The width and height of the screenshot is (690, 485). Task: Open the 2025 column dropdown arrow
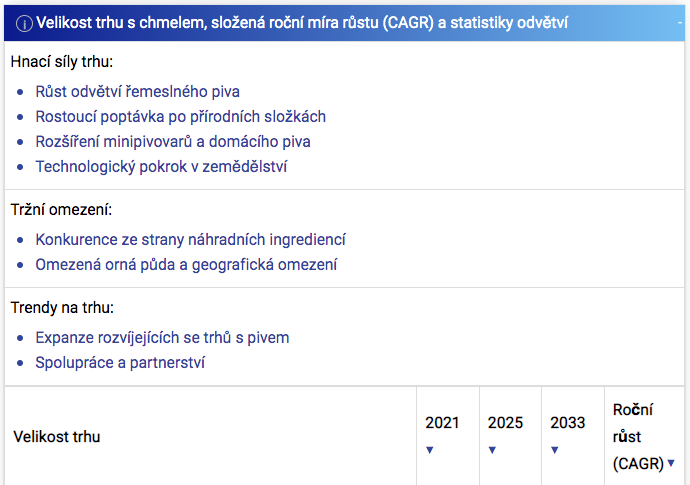point(492,450)
